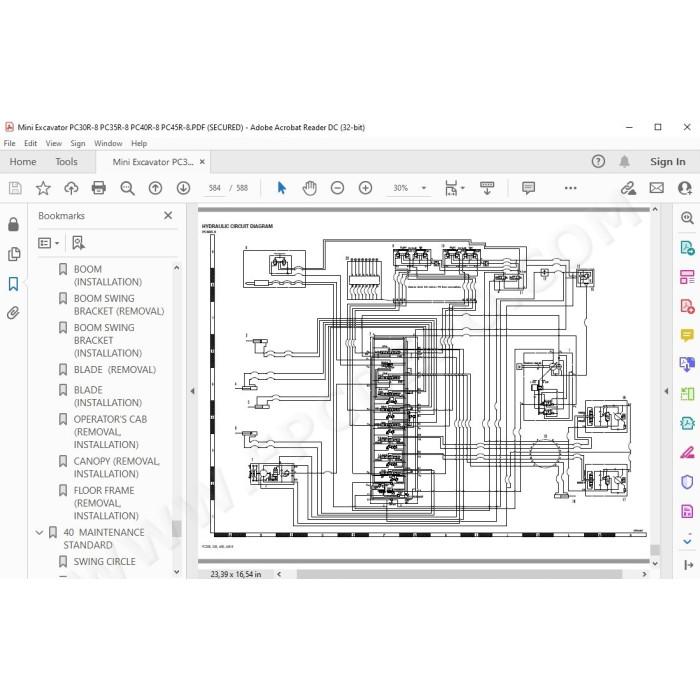The width and height of the screenshot is (700, 700).
Task: Expand more tools chevron in right rail
Action: point(687,541)
